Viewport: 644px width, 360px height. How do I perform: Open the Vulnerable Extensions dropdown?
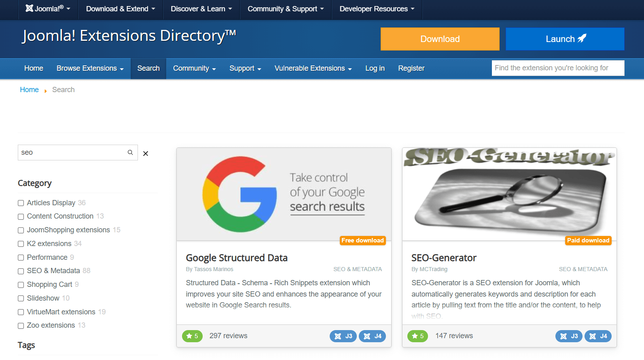pos(313,68)
